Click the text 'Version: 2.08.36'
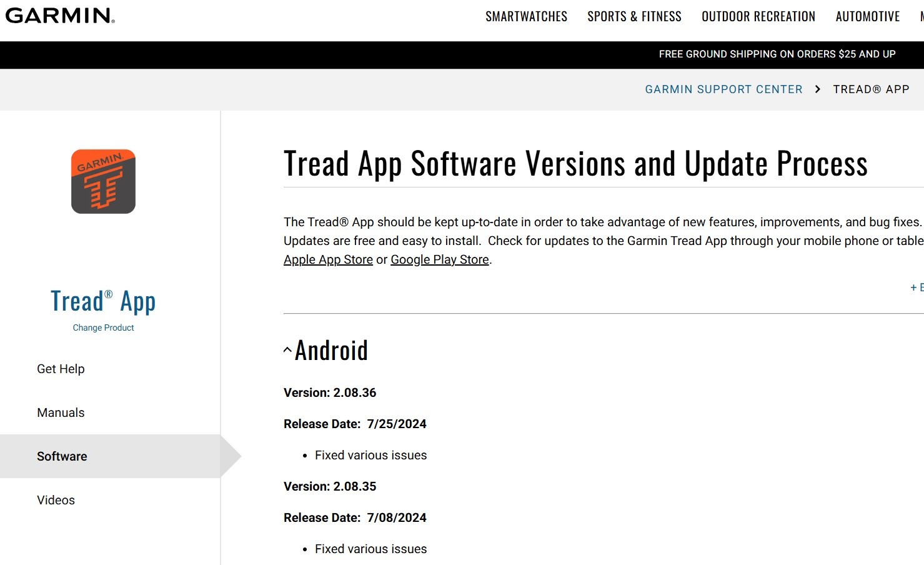The image size is (924, 565). pos(330,392)
